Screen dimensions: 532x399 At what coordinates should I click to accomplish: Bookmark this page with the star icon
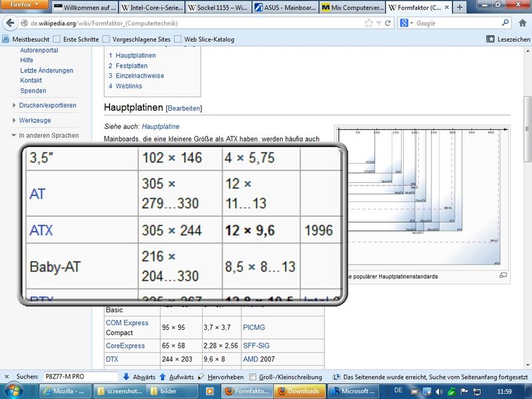point(368,23)
